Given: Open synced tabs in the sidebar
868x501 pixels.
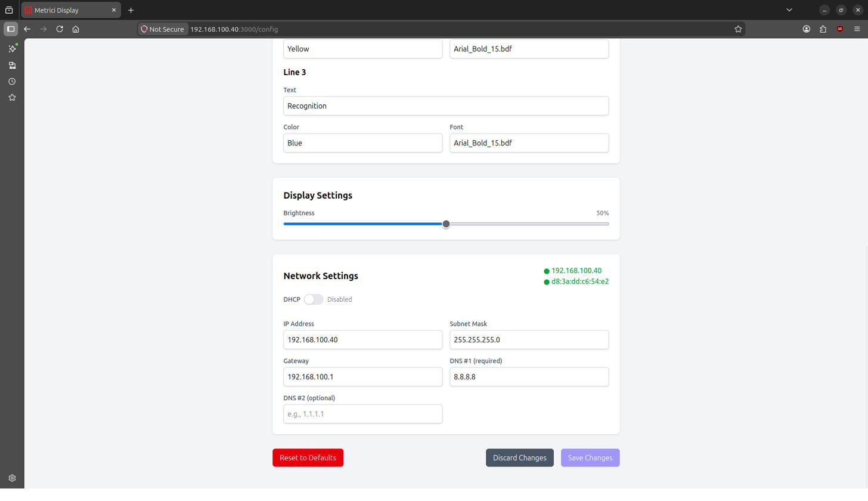Looking at the screenshot, I should pyautogui.click(x=12, y=65).
